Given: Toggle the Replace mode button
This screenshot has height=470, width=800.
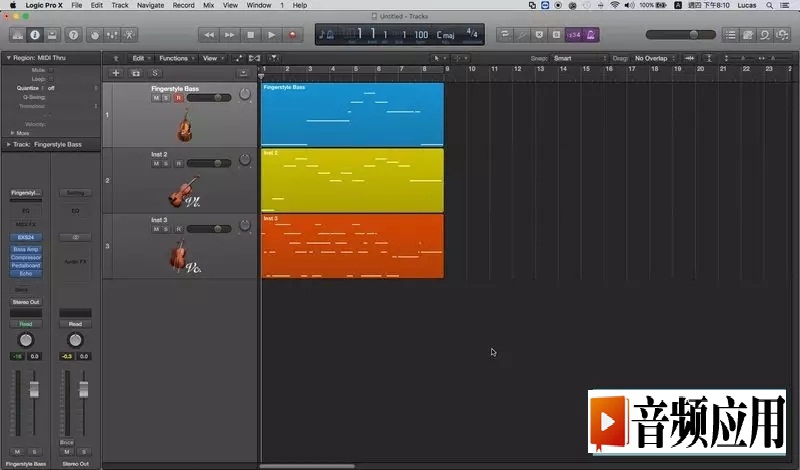Looking at the screenshot, I should [x=539, y=35].
